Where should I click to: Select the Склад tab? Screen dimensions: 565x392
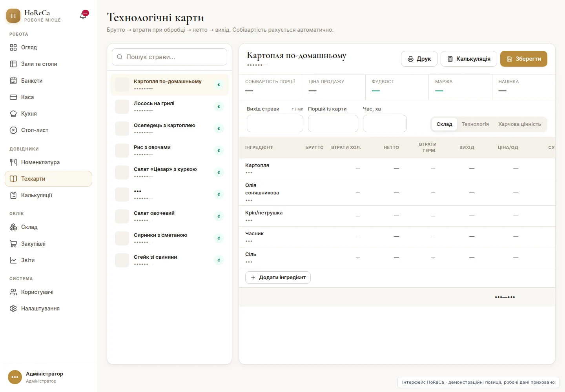(x=445, y=124)
